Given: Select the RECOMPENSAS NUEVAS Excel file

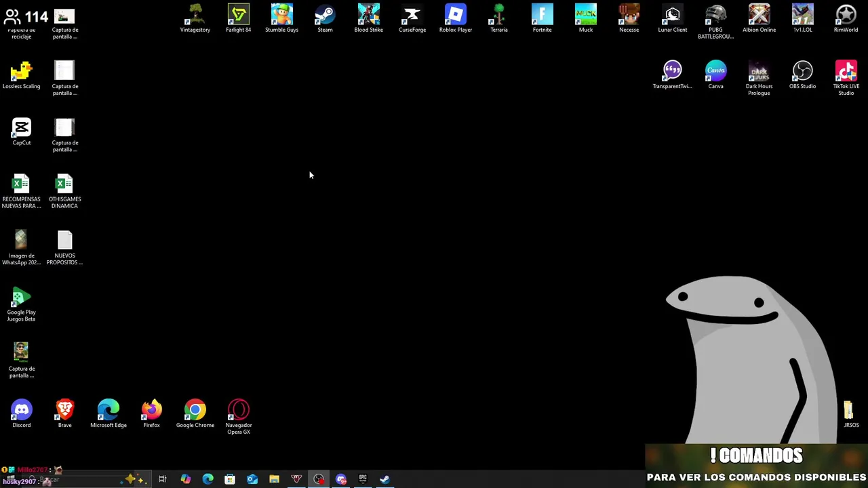Looking at the screenshot, I should [x=22, y=192].
